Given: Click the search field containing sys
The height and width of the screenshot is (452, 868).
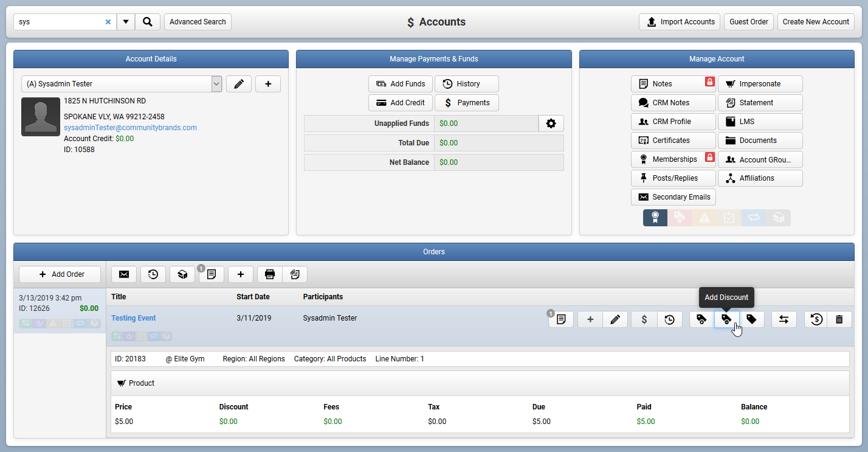Looking at the screenshot, I should (x=60, y=22).
